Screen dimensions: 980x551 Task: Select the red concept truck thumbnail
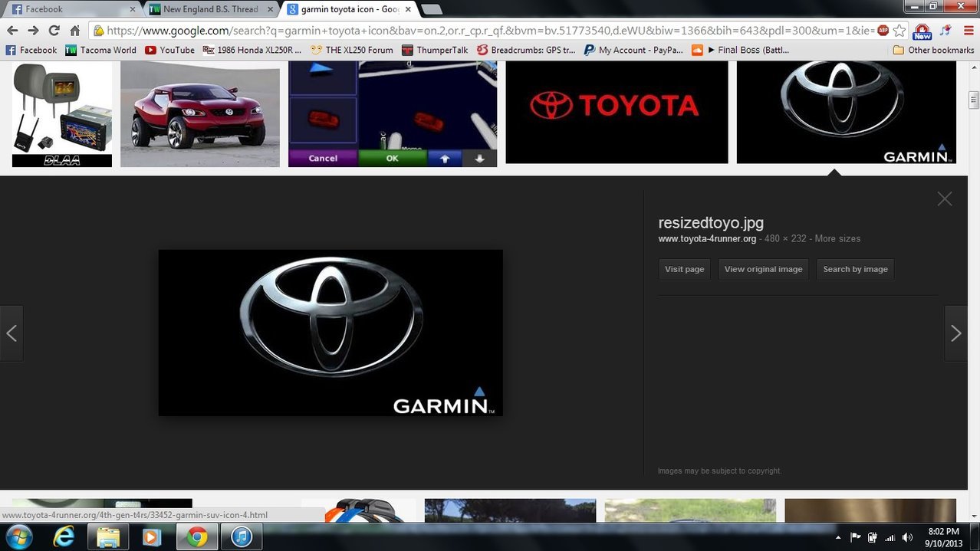(200, 113)
